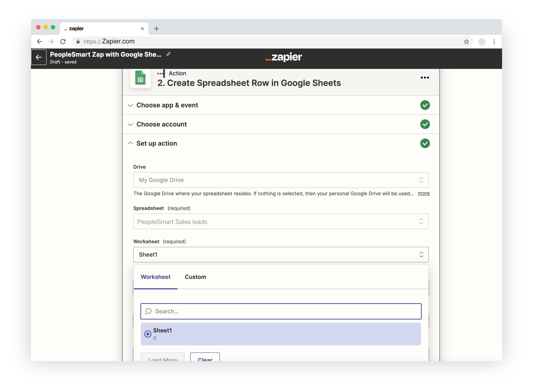This screenshot has height=392, width=533.
Task: Open the action step three-dot options menu
Action: pyautogui.click(x=425, y=78)
